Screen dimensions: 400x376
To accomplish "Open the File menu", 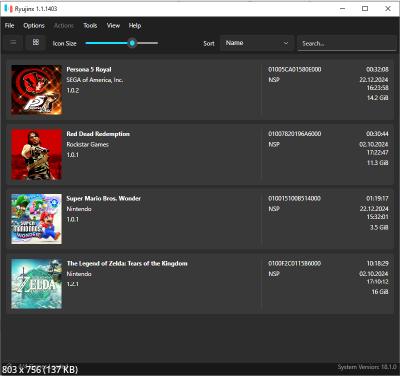I will 10,25.
